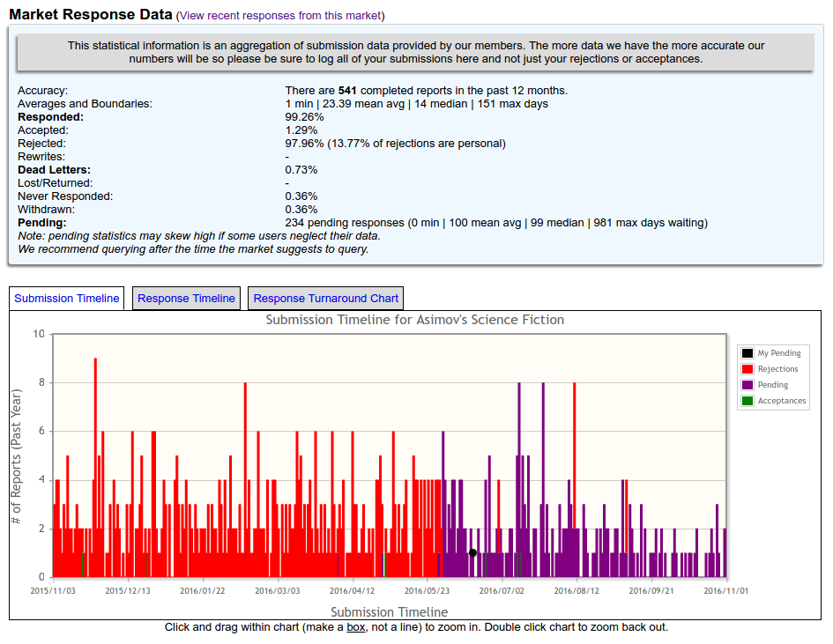Click the 'We recommend querying' advice line
The height and width of the screenshot is (644, 833).
(193, 249)
